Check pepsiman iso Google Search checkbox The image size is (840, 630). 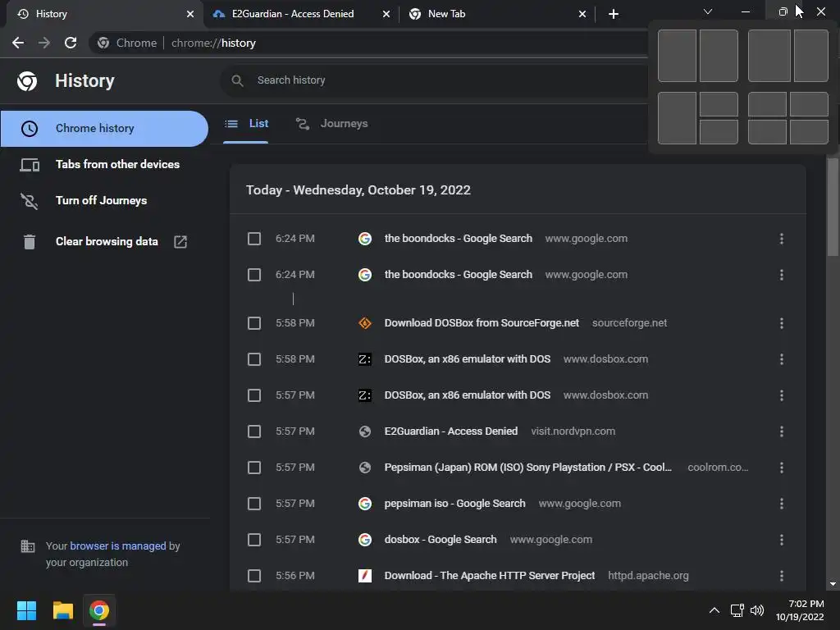(254, 504)
